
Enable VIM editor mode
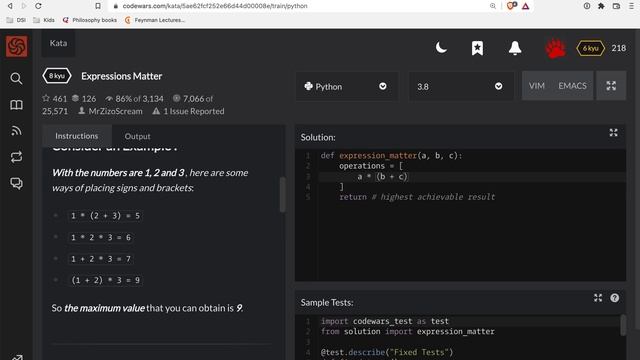pyautogui.click(x=536, y=86)
